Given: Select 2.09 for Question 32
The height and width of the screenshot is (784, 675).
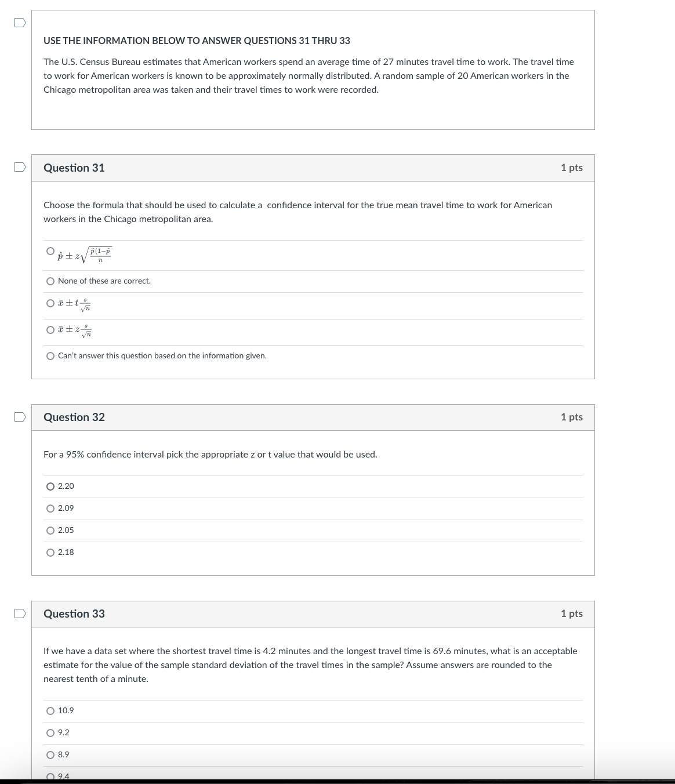Looking at the screenshot, I should click(x=50, y=509).
